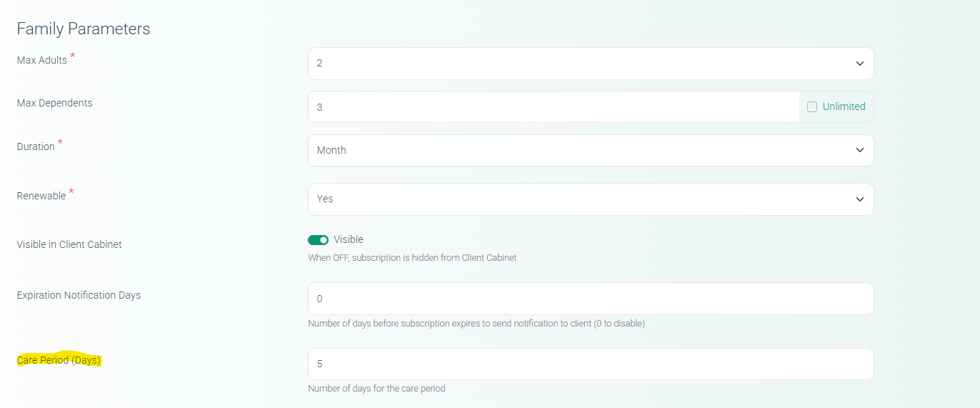Click the Renewable field chevron arrow
Screen dimensions: 980x408
coord(859,199)
